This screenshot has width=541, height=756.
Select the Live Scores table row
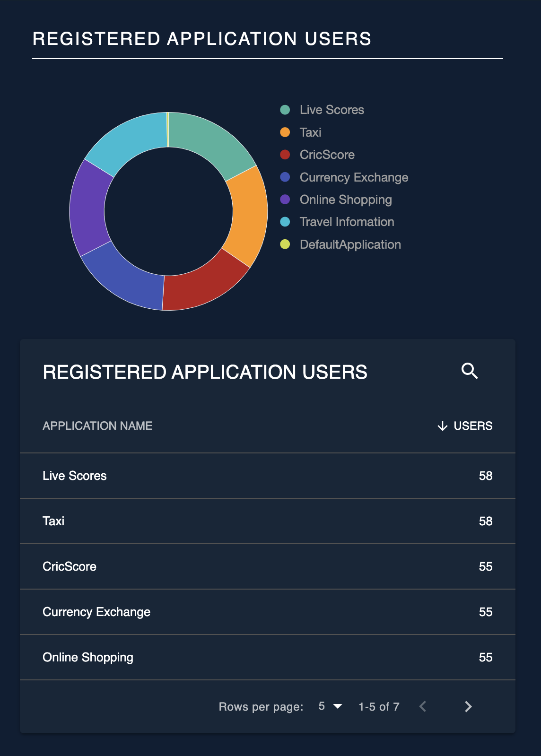[268, 476]
